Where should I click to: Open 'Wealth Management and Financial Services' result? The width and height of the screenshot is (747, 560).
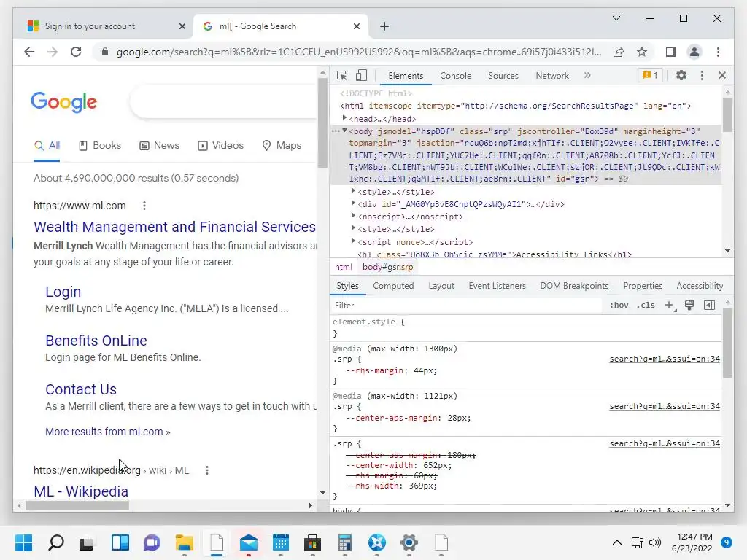tap(174, 227)
